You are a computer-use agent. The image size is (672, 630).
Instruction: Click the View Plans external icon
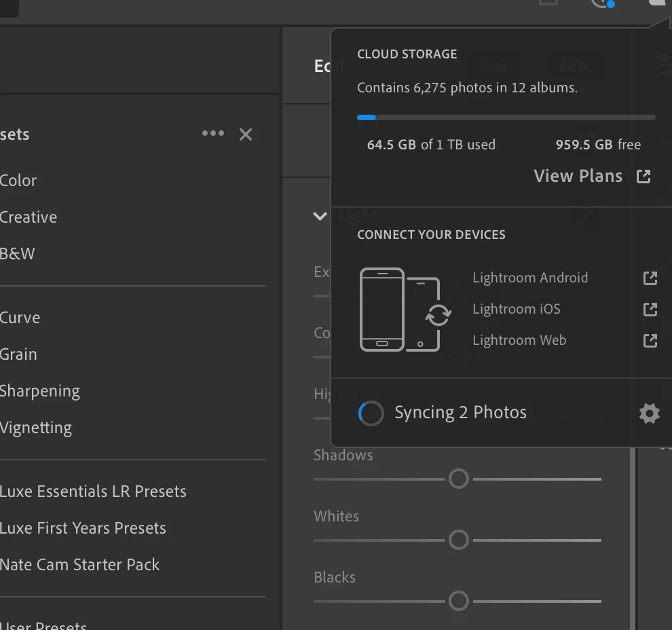(643, 177)
